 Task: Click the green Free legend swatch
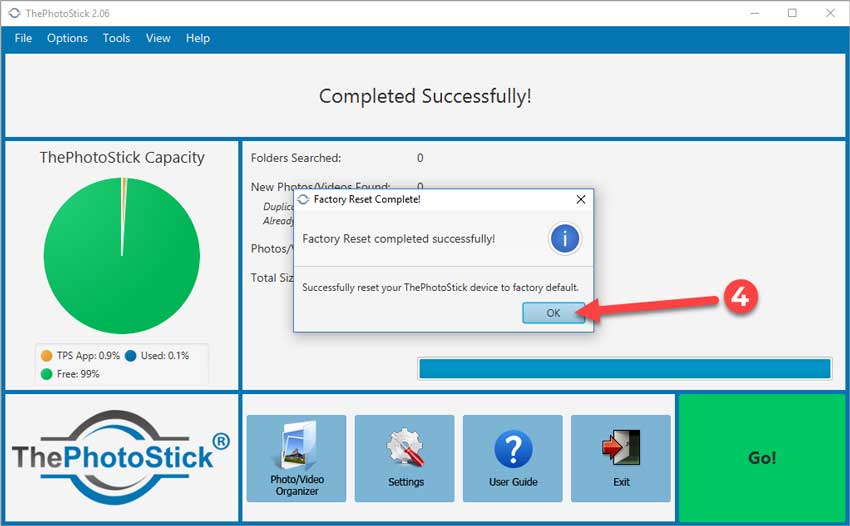click(47, 374)
